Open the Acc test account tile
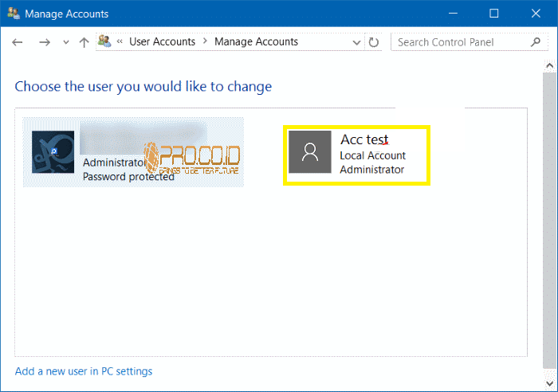558x392 pixels. pyautogui.click(x=356, y=155)
